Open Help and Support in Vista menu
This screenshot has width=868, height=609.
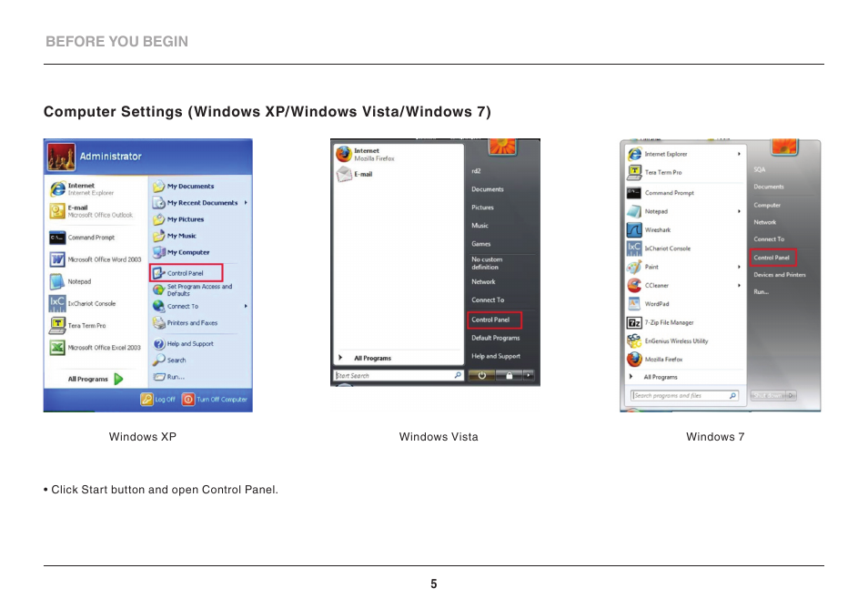pyautogui.click(x=496, y=357)
